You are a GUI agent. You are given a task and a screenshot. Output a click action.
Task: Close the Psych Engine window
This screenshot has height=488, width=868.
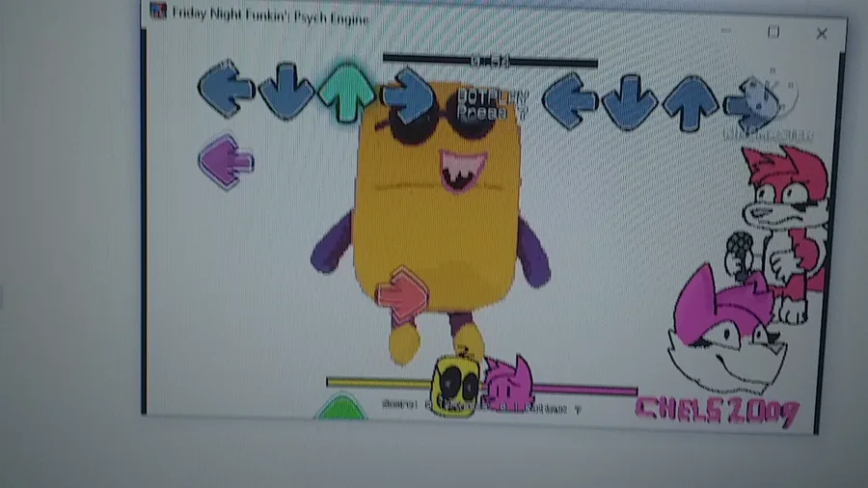(x=822, y=34)
